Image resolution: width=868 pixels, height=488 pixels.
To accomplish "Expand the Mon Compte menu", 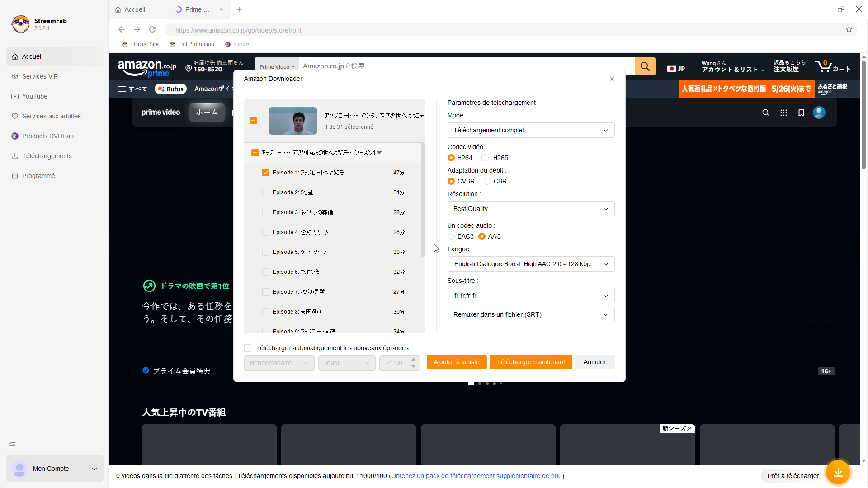I will pyautogui.click(x=55, y=469).
